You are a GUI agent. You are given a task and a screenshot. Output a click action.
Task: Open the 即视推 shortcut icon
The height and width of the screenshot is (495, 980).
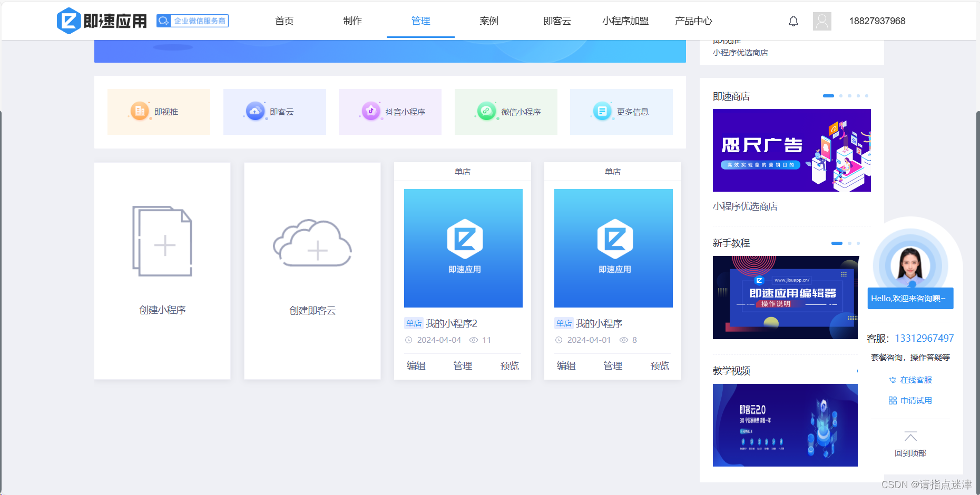click(x=140, y=111)
